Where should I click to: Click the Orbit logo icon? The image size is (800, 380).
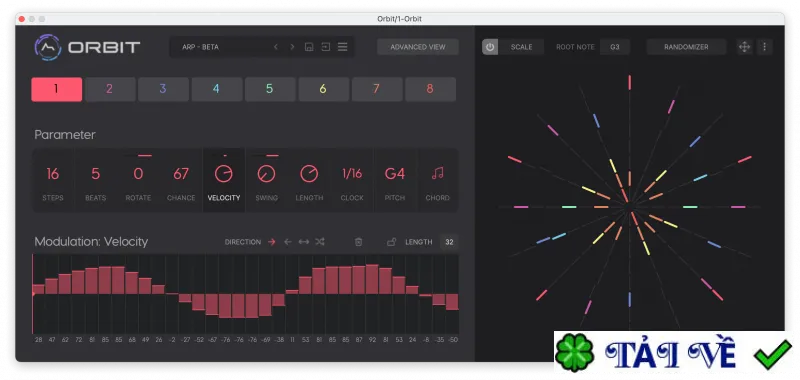48,47
